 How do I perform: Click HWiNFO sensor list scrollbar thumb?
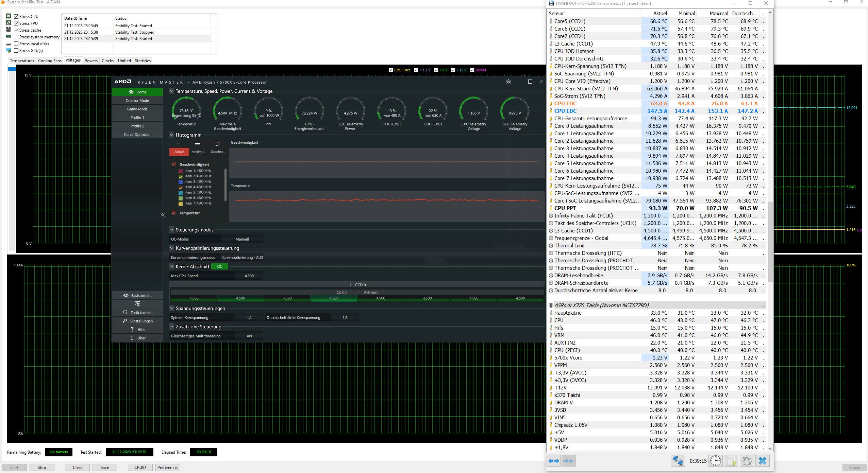point(770,242)
